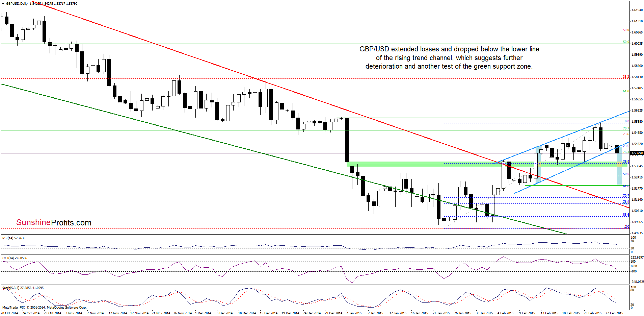This screenshot has width=644, height=316.
Task: Click the GBPUSD,Daily chart title
Action: [x=17, y=4]
